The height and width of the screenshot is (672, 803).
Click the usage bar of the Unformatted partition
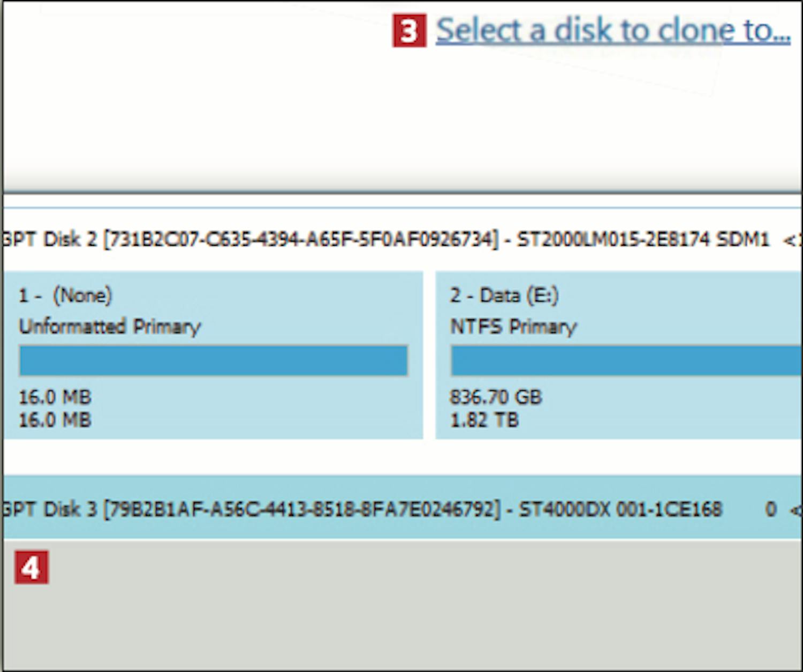[214, 360]
